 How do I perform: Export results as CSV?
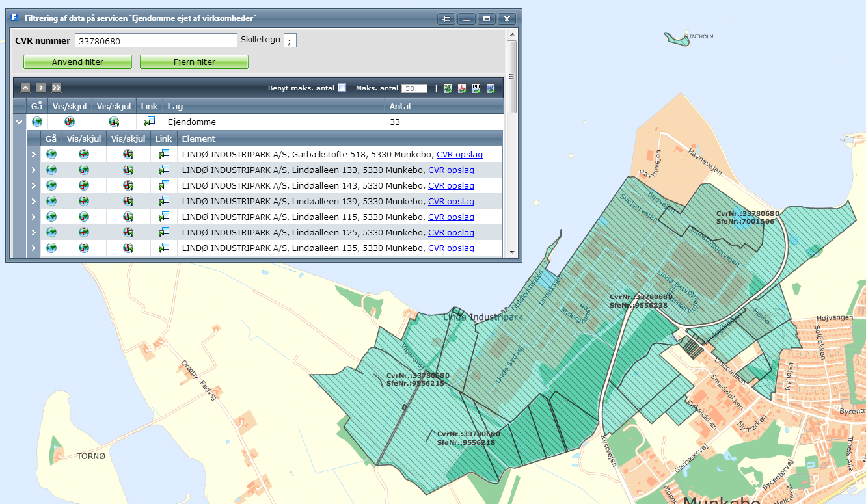476,88
